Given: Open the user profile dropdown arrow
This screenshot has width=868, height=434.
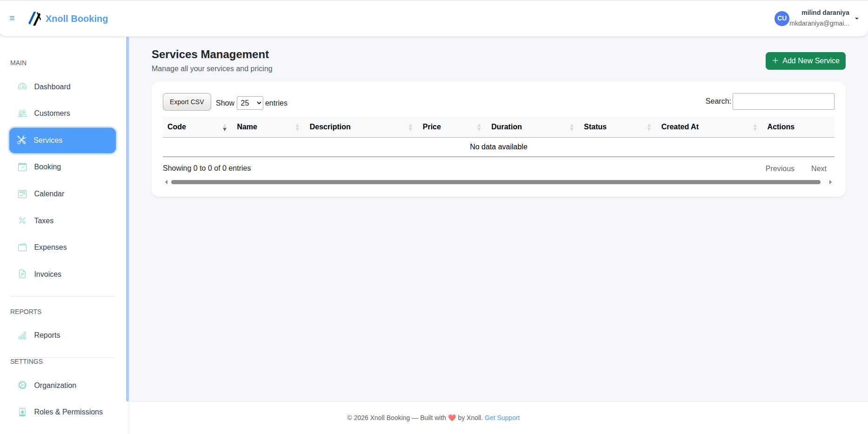Looking at the screenshot, I should [x=857, y=19].
